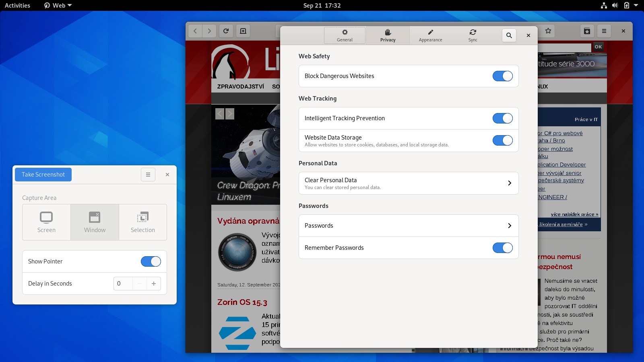Screen dimensions: 644x362
Task: Click the OK search button on webpage
Action: [598, 47]
